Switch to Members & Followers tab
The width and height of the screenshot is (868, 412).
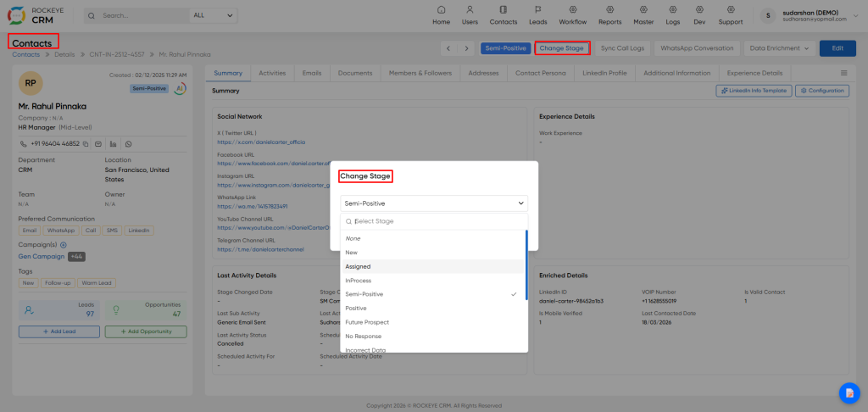[x=420, y=73]
